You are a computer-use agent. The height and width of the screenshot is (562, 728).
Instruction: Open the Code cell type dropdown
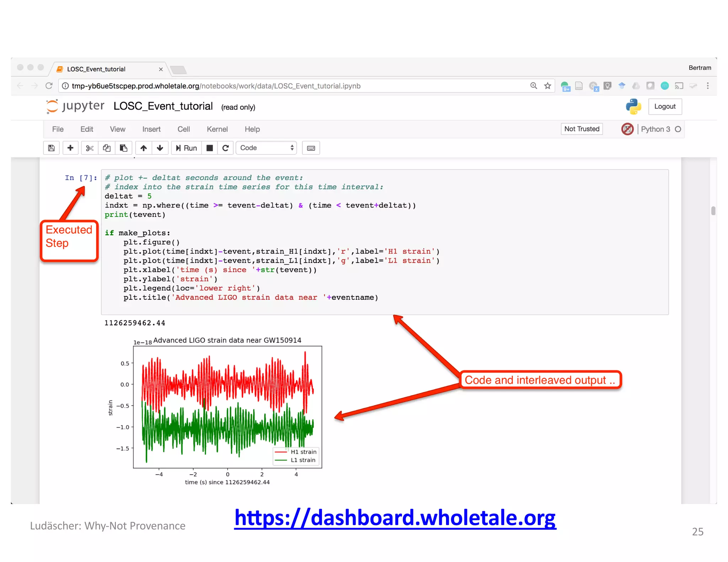(x=267, y=148)
